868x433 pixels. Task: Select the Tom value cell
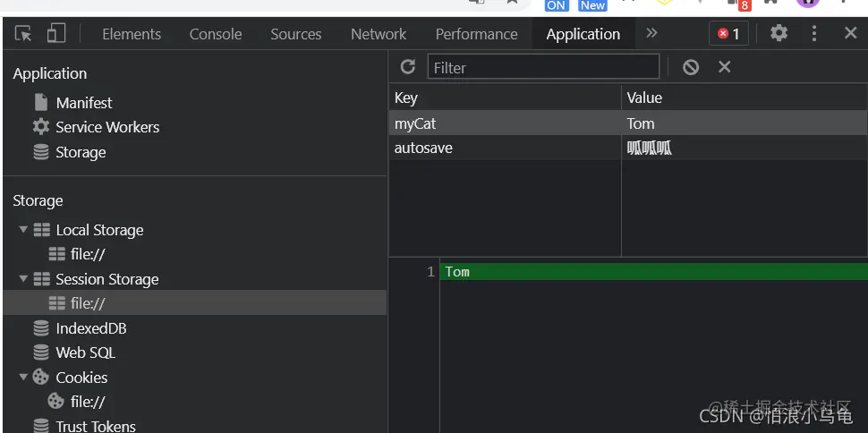tap(745, 123)
